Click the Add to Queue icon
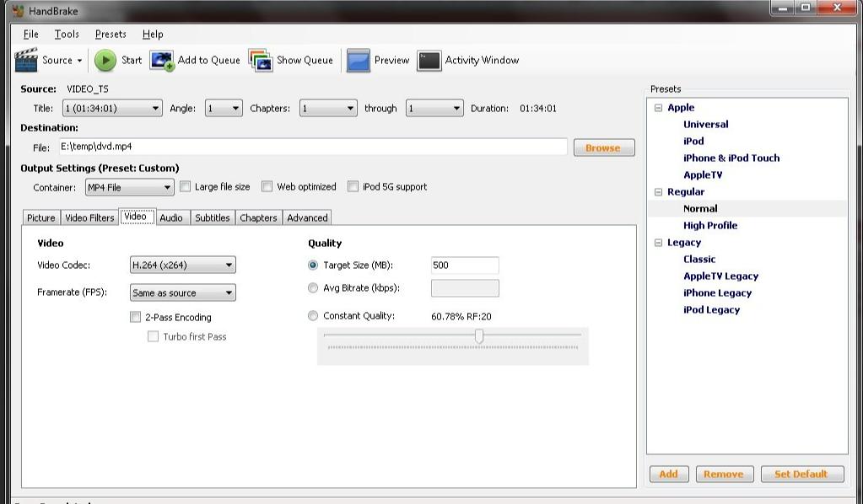 point(162,61)
